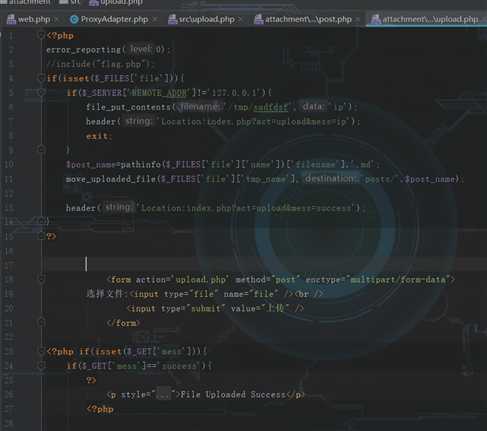Click the PHP file icon on post.php tab
The width and height of the screenshot is (487, 431).
coord(259,19)
